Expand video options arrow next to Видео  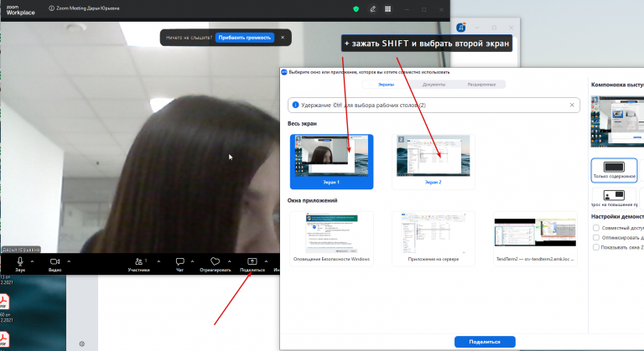69,261
